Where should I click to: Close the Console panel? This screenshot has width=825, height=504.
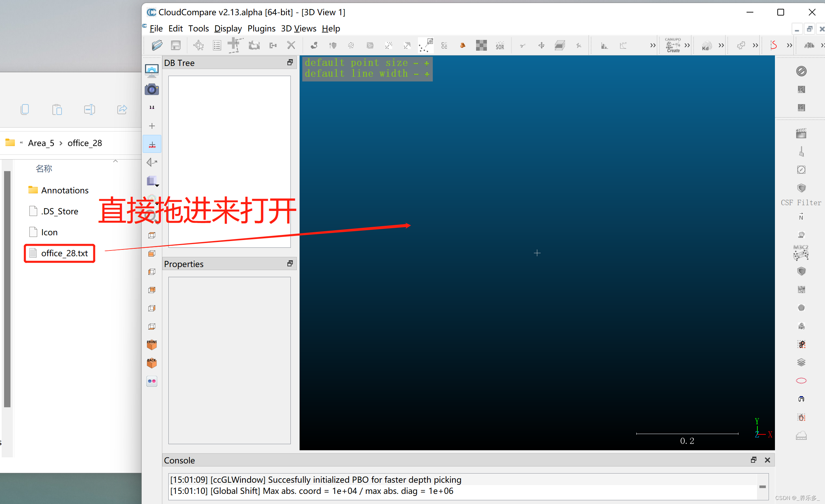click(x=768, y=460)
